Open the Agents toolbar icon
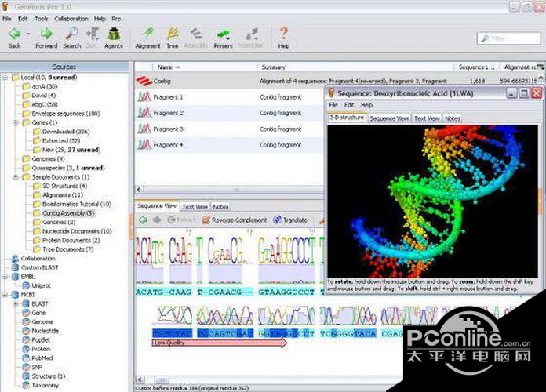 click(115, 33)
